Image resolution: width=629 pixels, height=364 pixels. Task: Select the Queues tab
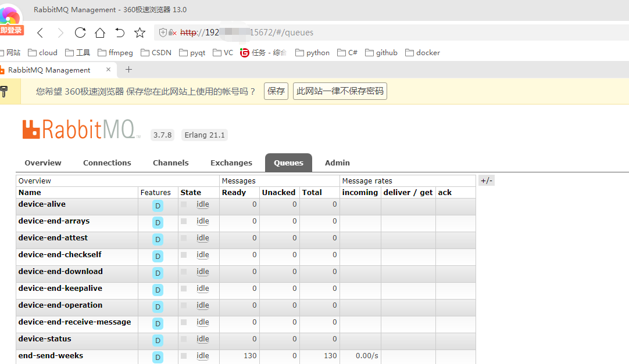click(x=288, y=163)
